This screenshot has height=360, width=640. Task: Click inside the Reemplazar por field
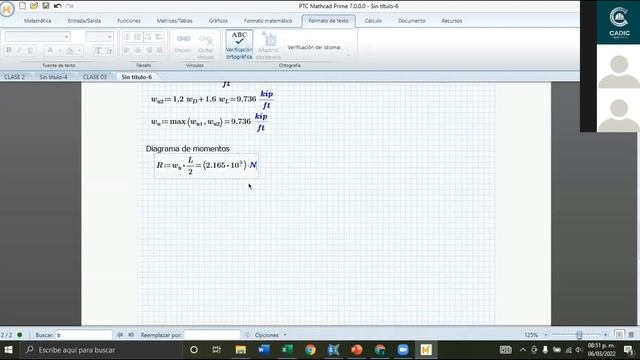(212, 335)
